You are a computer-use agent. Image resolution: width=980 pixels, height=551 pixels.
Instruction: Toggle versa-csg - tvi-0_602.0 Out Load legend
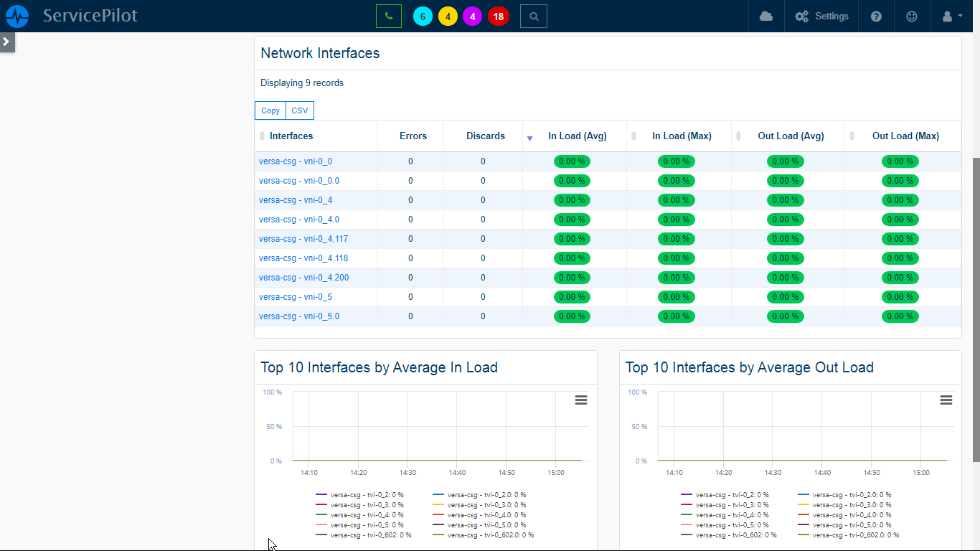pyautogui.click(x=855, y=535)
